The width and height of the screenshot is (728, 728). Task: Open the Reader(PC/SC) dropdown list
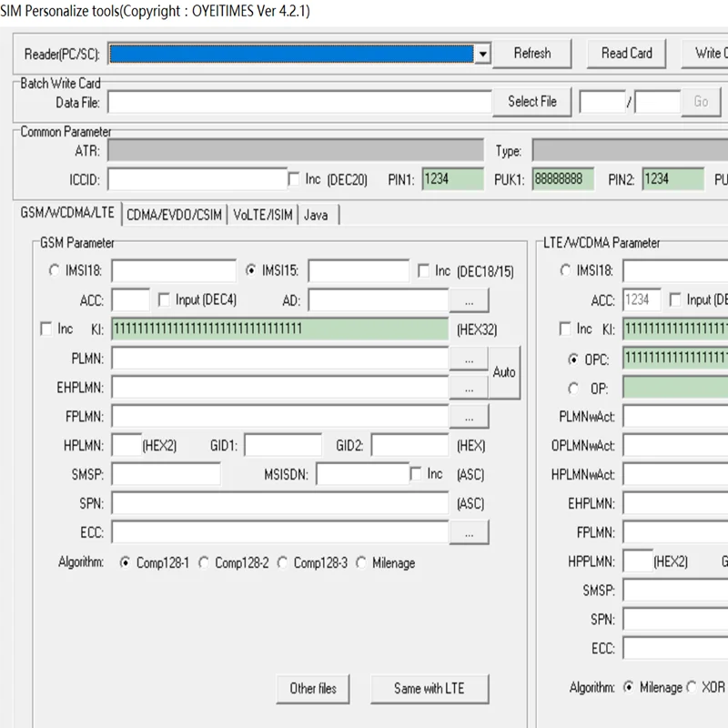click(482, 54)
